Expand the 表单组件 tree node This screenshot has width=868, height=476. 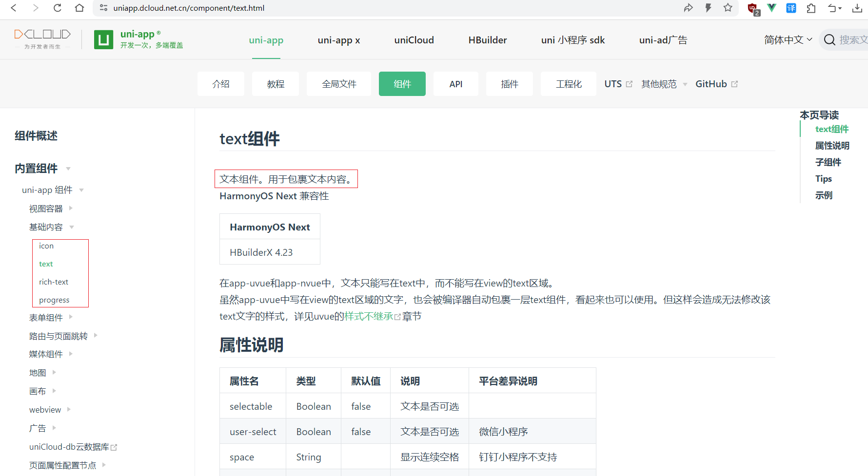click(x=71, y=317)
